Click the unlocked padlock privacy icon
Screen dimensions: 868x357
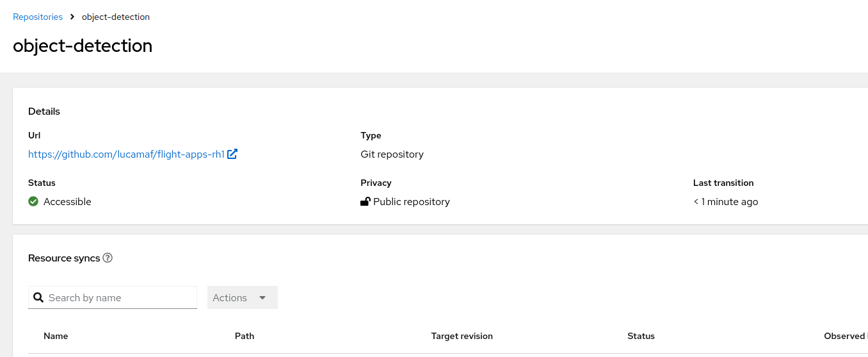[366, 201]
